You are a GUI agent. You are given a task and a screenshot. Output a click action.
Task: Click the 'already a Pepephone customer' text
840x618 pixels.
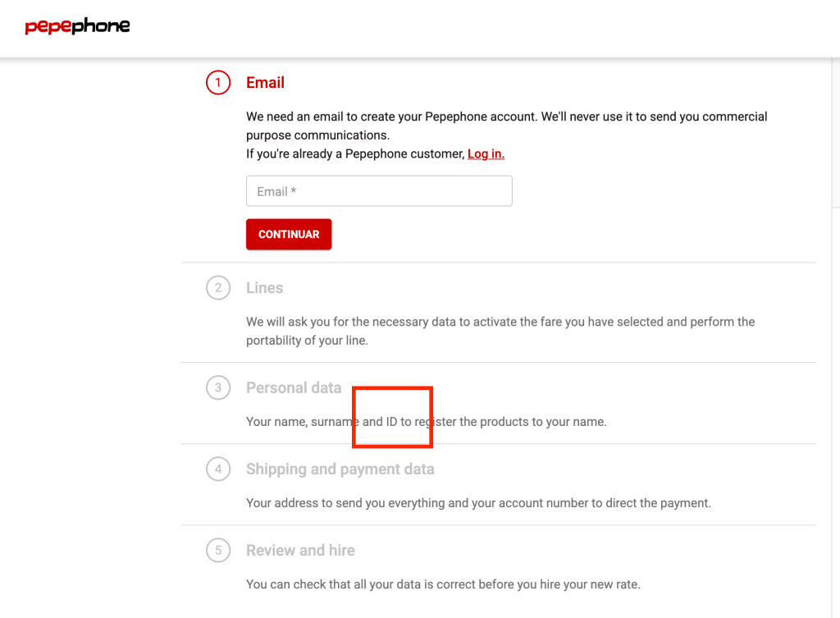pos(355,154)
